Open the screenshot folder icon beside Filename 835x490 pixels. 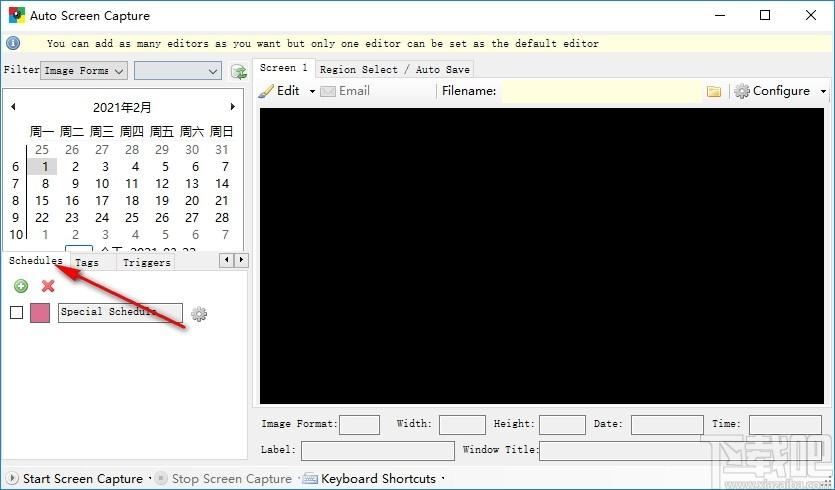pyautogui.click(x=714, y=91)
